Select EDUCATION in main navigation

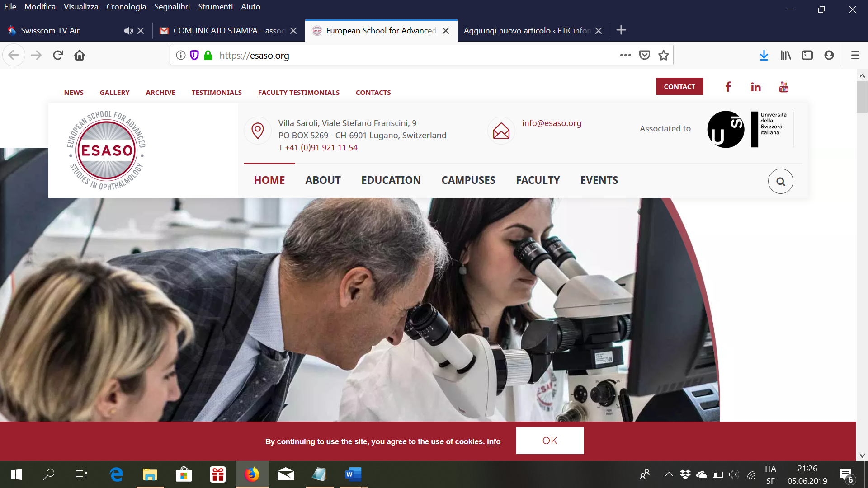(x=391, y=180)
